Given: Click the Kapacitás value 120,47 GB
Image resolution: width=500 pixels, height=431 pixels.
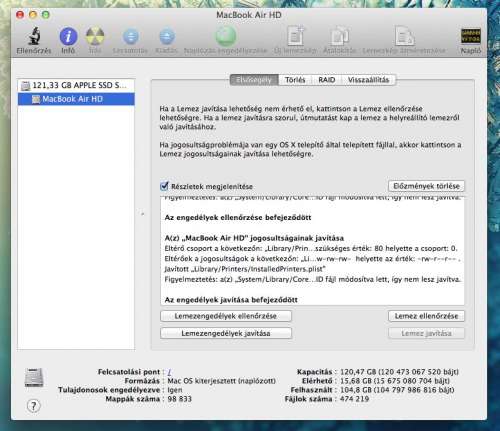Looking at the screenshot, I should click(x=399, y=372).
